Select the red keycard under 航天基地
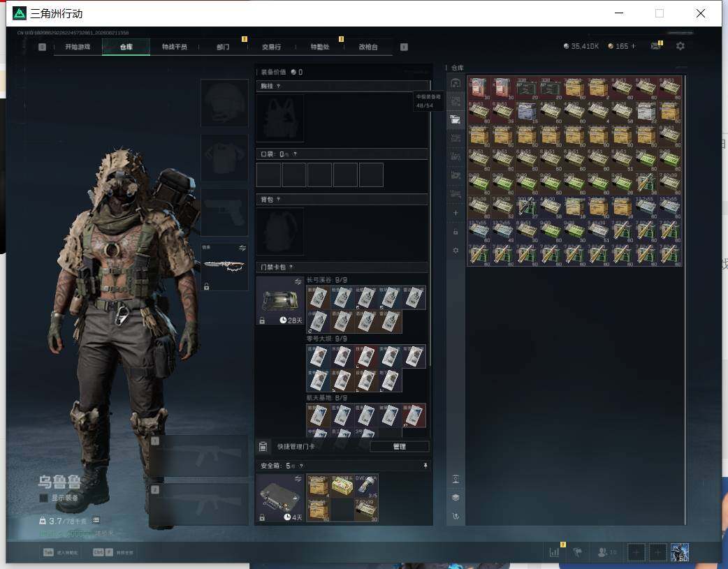The width and height of the screenshot is (728, 569). coord(414,415)
